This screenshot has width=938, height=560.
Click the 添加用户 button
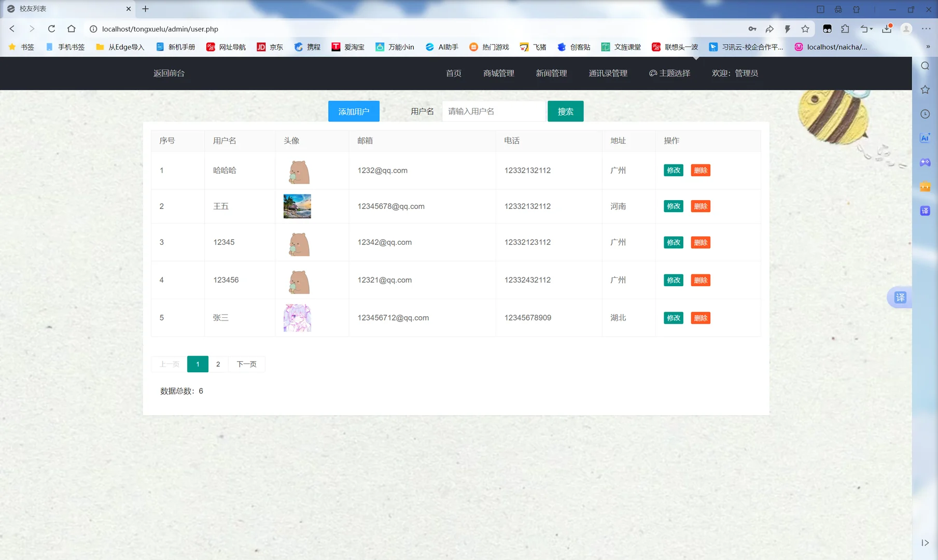coord(354,111)
